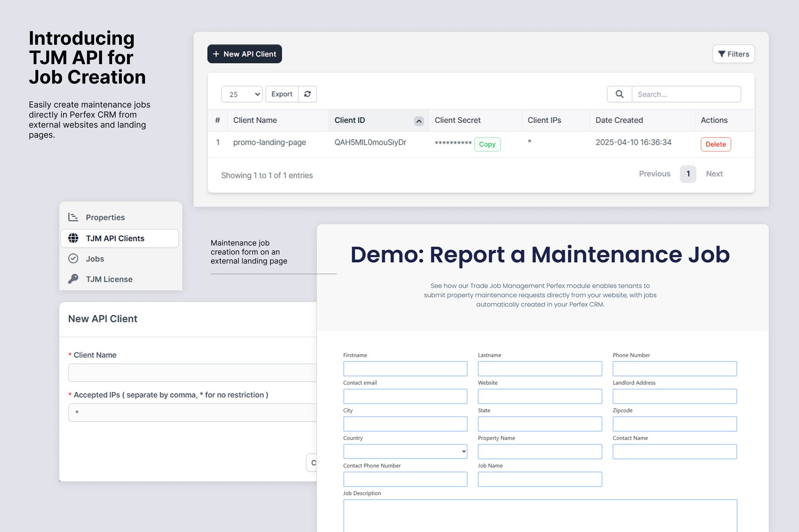Go to the Next page
The width and height of the screenshot is (799, 532).
714,174
